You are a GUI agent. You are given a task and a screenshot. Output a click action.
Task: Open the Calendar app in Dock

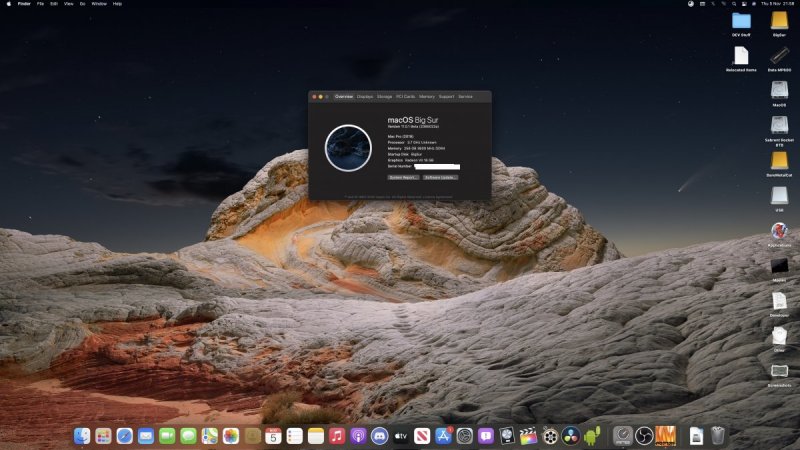pos(273,435)
